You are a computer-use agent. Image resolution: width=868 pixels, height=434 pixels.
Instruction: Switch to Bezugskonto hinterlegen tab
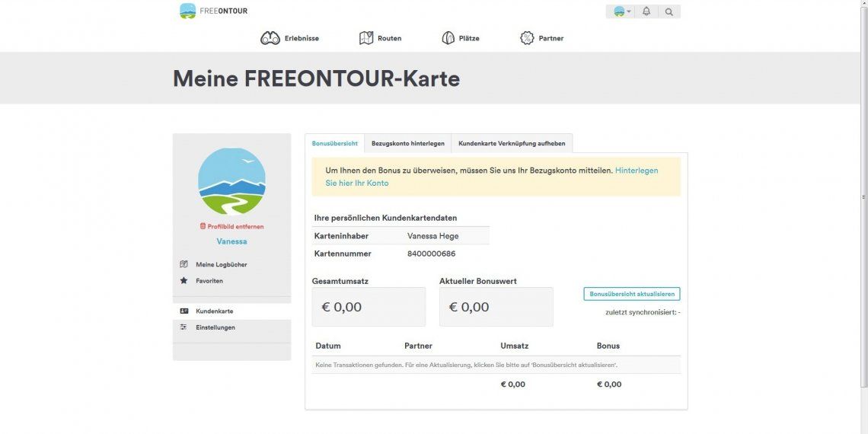(x=408, y=143)
